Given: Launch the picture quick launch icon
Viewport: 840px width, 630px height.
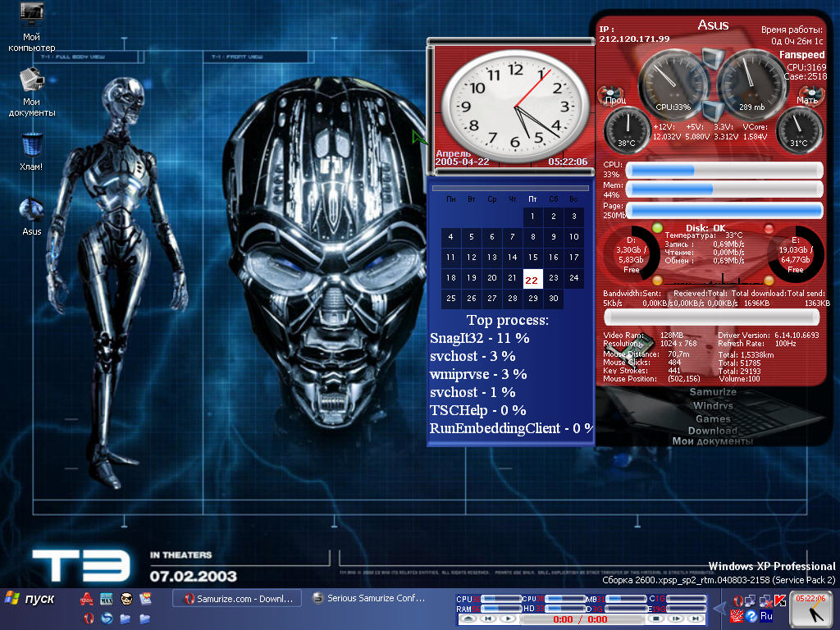Looking at the screenshot, I should pyautogui.click(x=145, y=599).
